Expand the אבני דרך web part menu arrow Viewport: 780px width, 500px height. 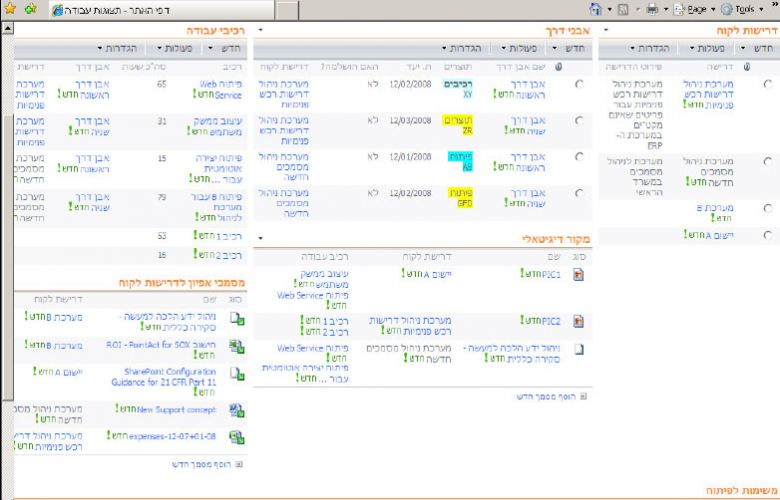(x=260, y=30)
